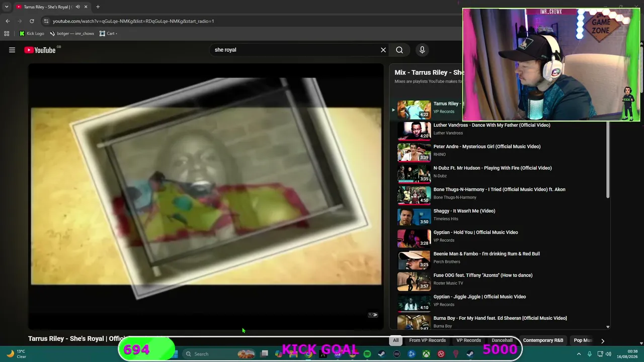Filter by the Dancehall chip
Viewport: 644px width, 362px height.
pos(502,340)
